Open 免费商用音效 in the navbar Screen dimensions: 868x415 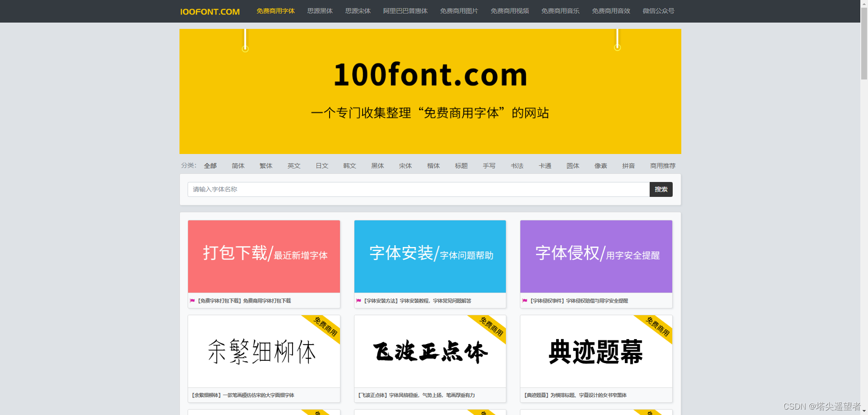point(611,11)
